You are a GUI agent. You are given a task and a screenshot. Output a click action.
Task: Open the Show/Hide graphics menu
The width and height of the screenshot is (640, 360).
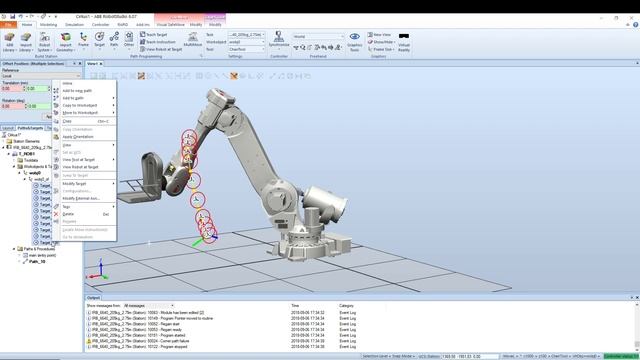pyautogui.click(x=381, y=42)
